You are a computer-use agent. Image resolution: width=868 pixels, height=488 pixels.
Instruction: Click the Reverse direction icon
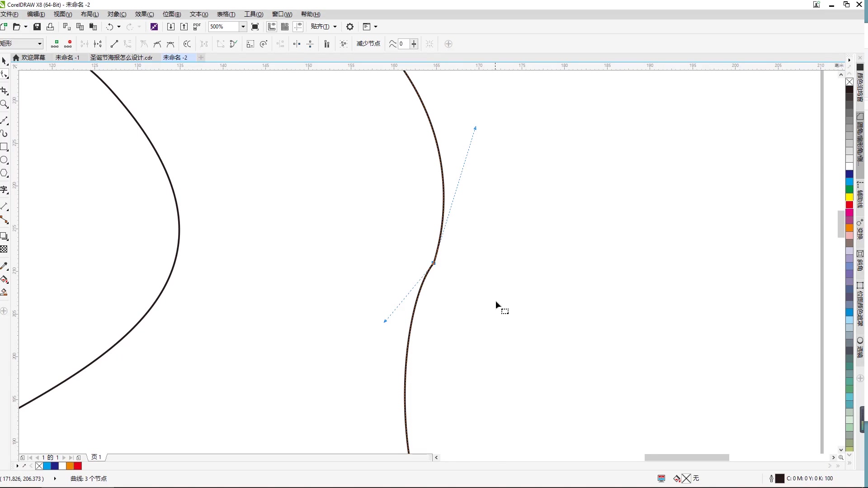click(x=187, y=44)
